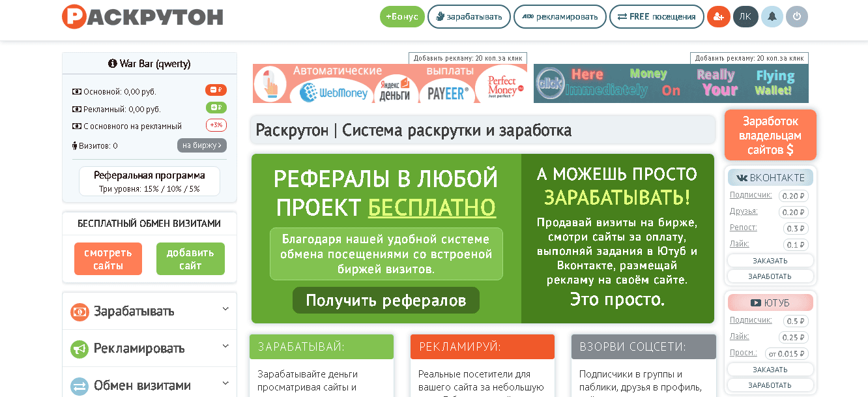Image resolution: width=868 pixels, height=397 pixels.
Task: Open the WebMoney Payeer advertisement banner
Action: (390, 83)
